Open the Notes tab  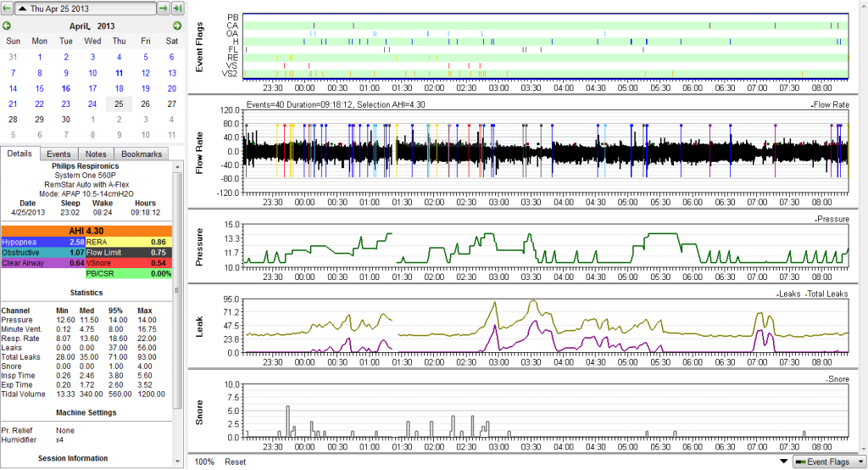click(95, 154)
